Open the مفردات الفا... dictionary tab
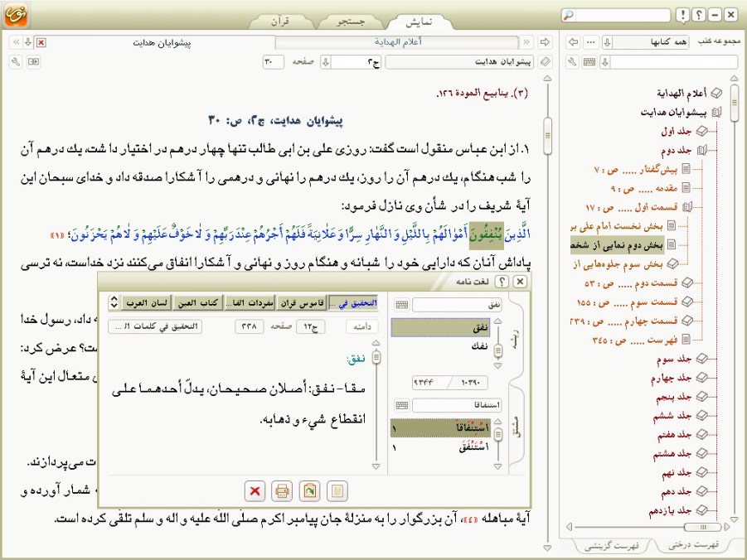This screenshot has height=560, width=747. coord(250,303)
